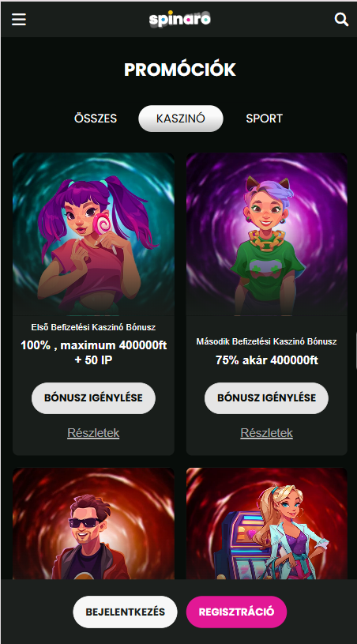The height and width of the screenshot is (644, 357).
Task: Open Részletek link under second deposit bonus
Action: pyautogui.click(x=267, y=433)
